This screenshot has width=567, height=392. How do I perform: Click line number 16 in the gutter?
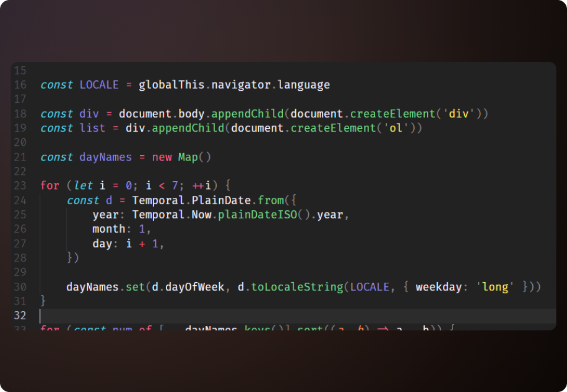[20, 85]
